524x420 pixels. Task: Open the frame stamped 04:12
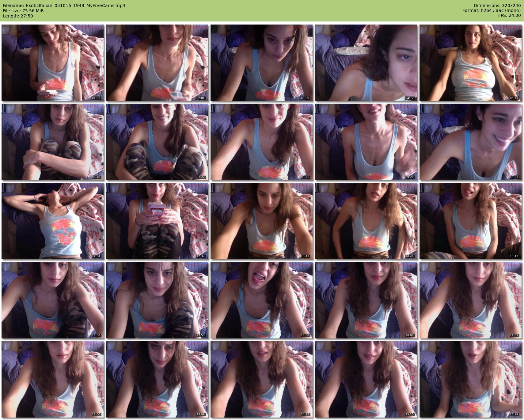click(x=366, y=63)
